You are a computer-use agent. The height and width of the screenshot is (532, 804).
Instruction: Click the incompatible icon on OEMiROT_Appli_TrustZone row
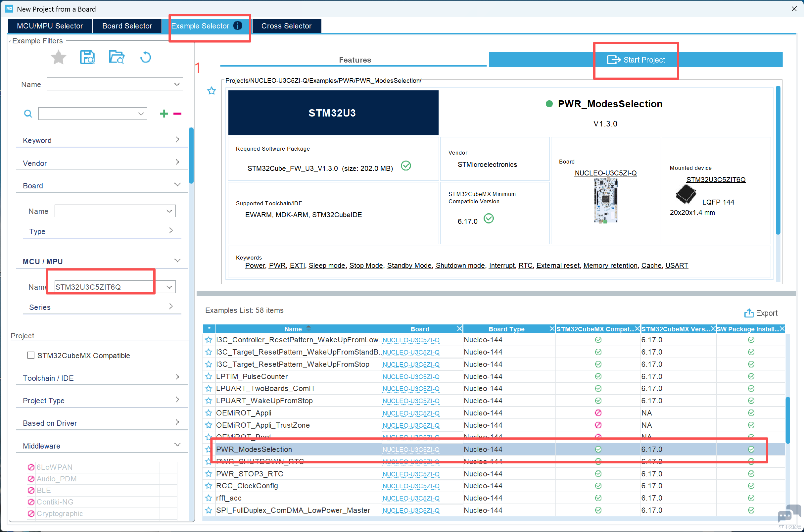click(x=598, y=425)
